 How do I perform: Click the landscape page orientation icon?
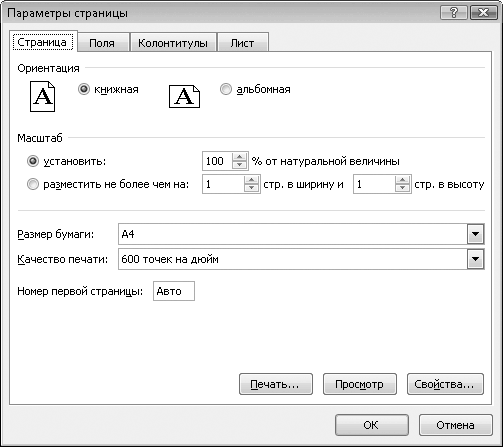click(x=184, y=96)
